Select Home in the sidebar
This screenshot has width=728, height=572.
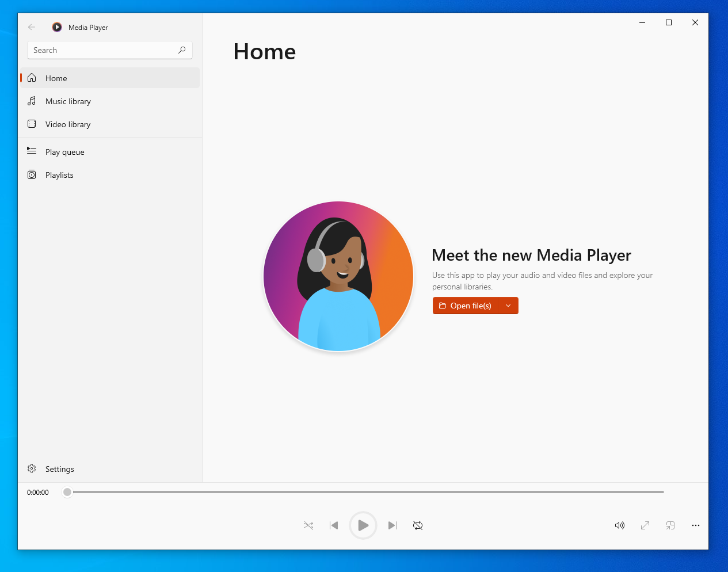pyautogui.click(x=110, y=78)
